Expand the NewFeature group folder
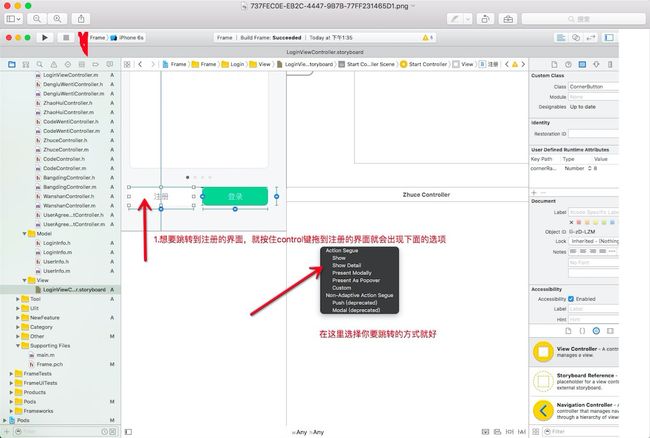650x438 pixels. coord(17,318)
